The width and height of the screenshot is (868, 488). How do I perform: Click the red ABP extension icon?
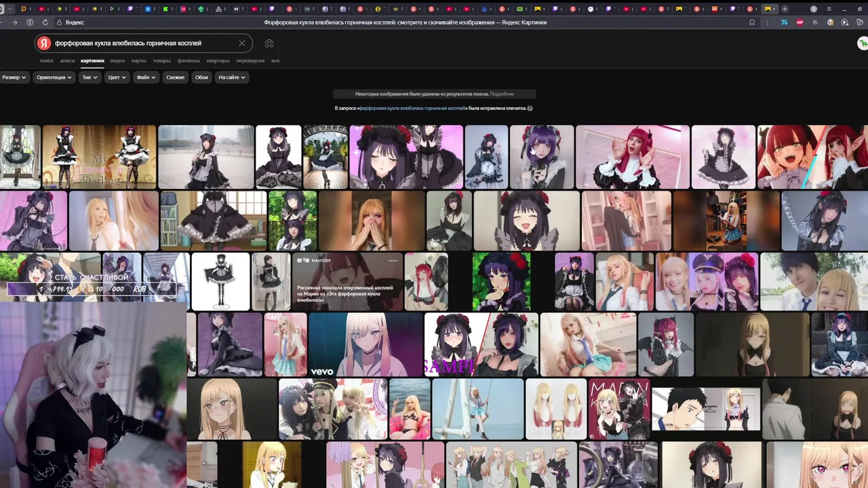[x=800, y=22]
